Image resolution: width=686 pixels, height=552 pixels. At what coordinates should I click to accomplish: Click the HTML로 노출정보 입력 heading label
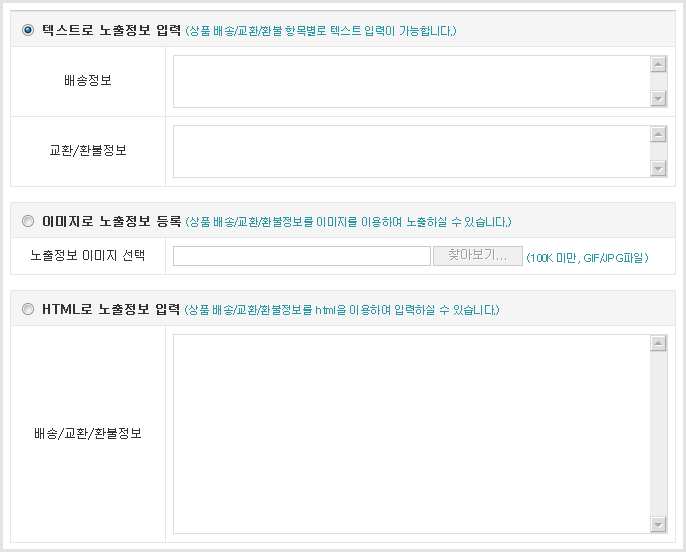pyautogui.click(x=112, y=309)
